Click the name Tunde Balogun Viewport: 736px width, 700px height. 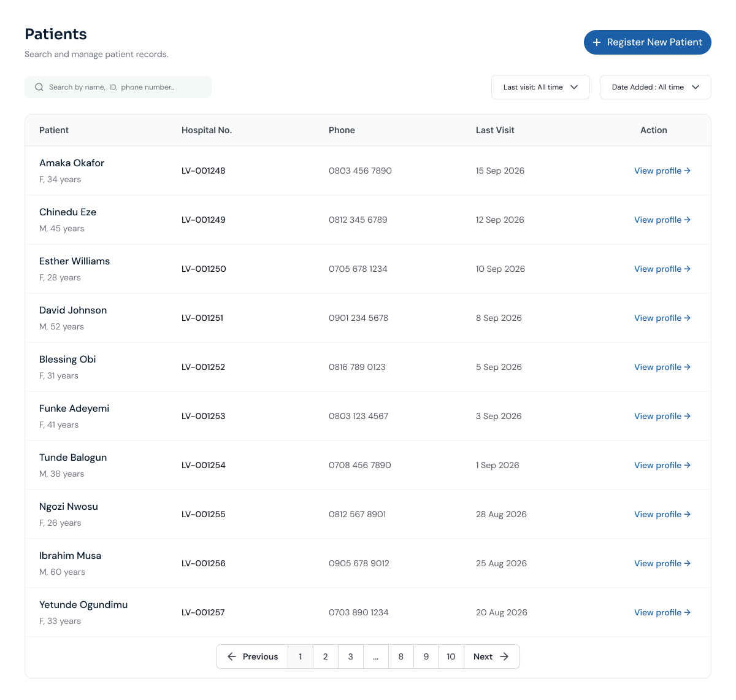(x=73, y=457)
